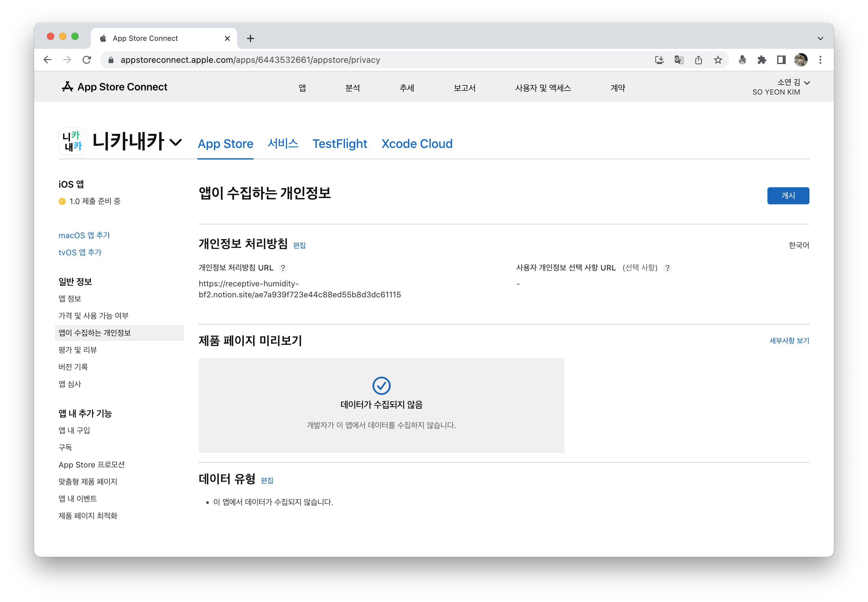
Task: Click the help icon beside 개인정보 처리방침 URL
Action: click(283, 268)
